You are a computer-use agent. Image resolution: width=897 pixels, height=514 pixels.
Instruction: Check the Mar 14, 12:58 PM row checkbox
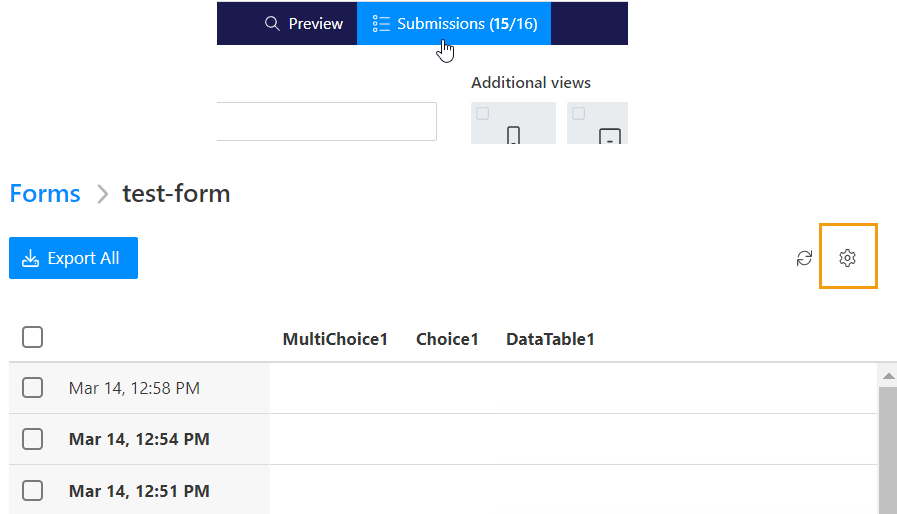33,388
